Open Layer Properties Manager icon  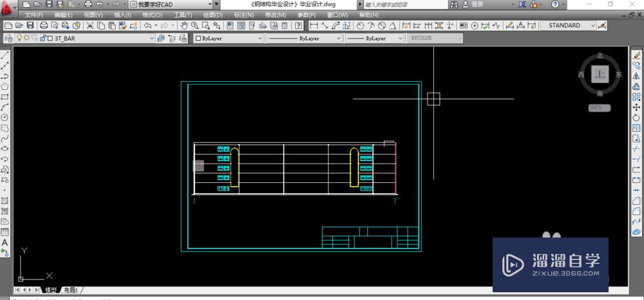pos(8,38)
